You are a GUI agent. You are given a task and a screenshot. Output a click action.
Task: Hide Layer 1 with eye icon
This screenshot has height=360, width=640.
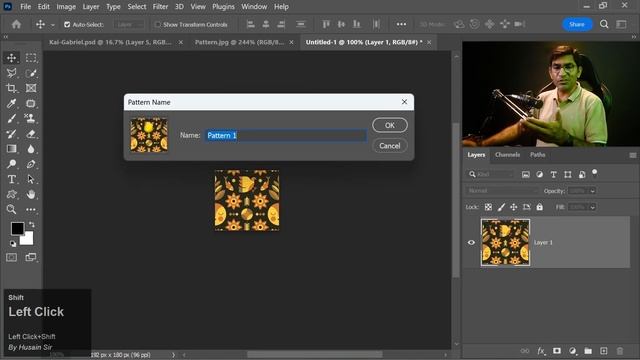(x=471, y=242)
